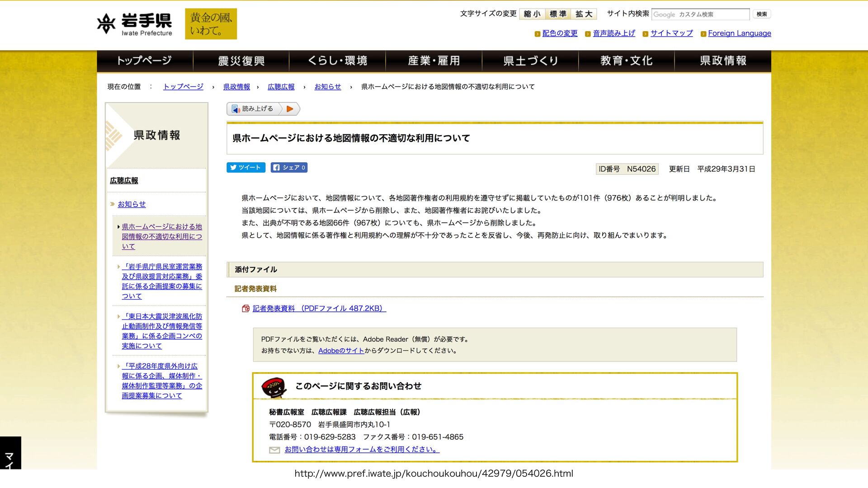Click the 黄金の國、いわて banner image

(x=211, y=24)
